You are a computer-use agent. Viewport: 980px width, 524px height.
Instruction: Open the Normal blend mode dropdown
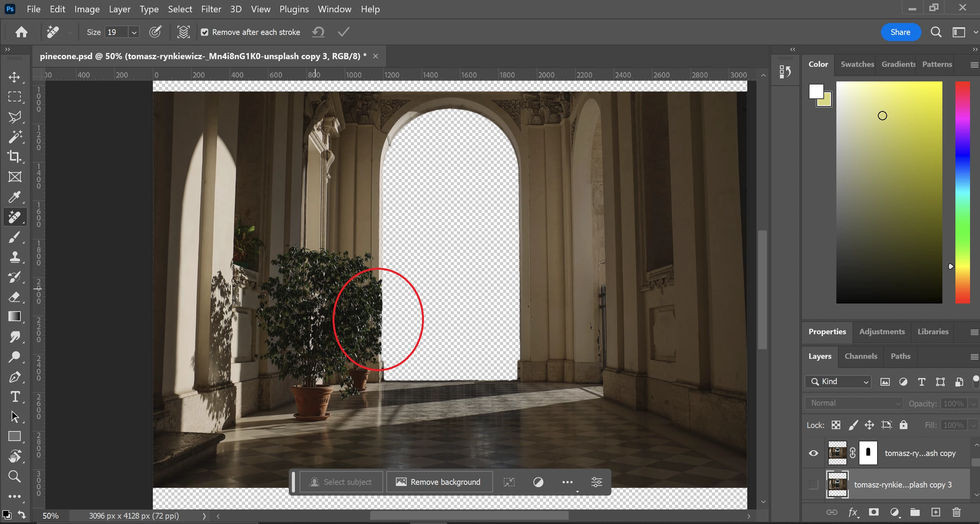(854, 403)
